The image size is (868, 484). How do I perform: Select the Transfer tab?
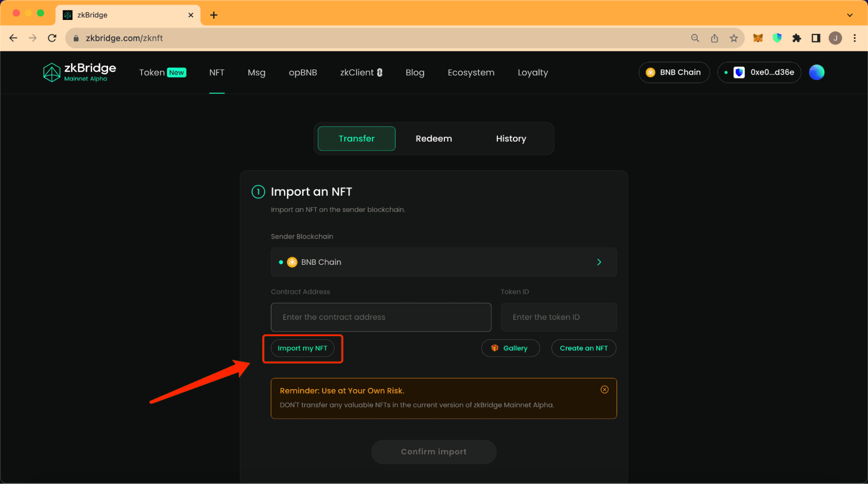click(356, 138)
